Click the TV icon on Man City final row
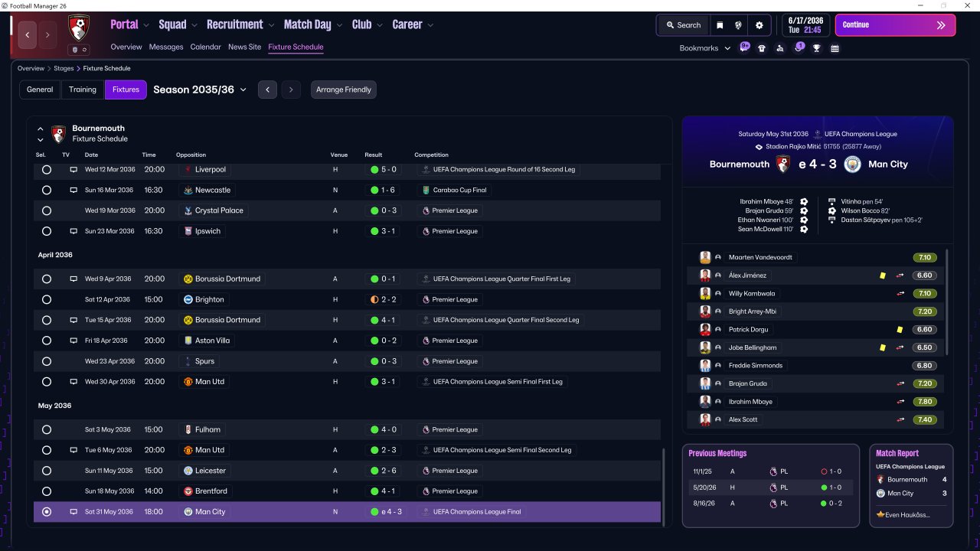The image size is (980, 551). [73, 511]
